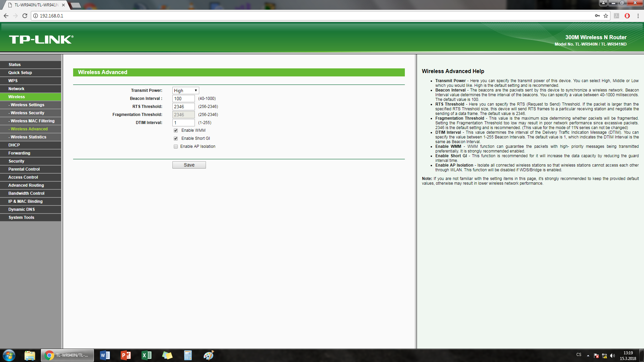Screen dimensions: 644x362
Task: Toggle Enable Short GI checkbox
Action: click(x=176, y=138)
